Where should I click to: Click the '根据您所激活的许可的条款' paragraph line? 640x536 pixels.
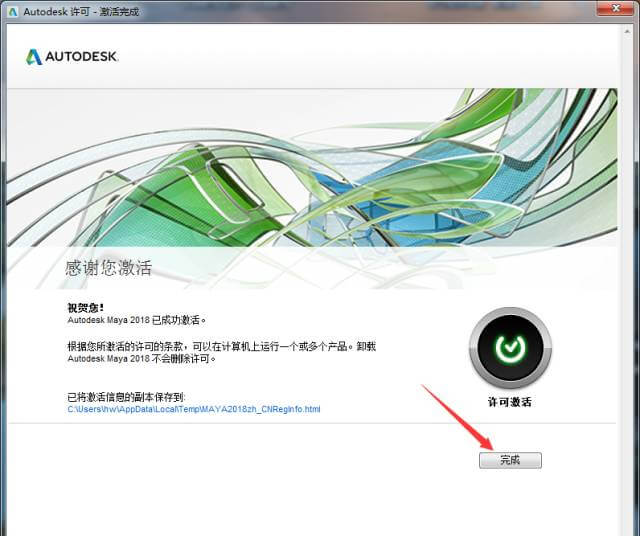coord(222,347)
